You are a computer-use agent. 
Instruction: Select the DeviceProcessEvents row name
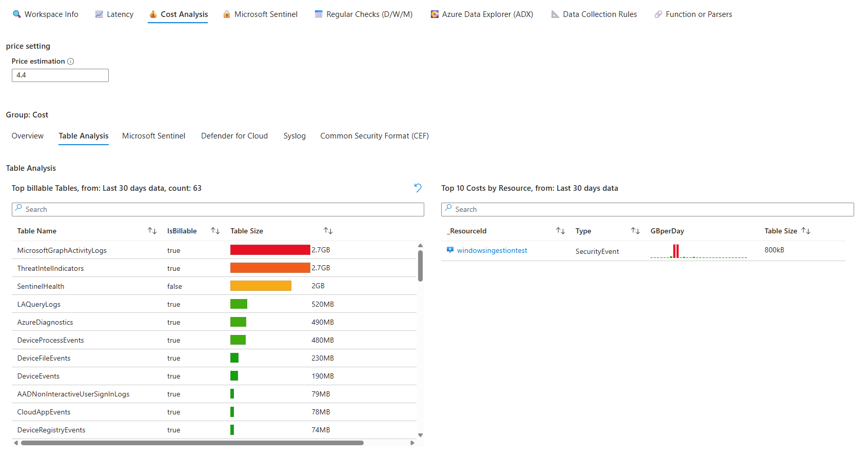click(x=50, y=341)
